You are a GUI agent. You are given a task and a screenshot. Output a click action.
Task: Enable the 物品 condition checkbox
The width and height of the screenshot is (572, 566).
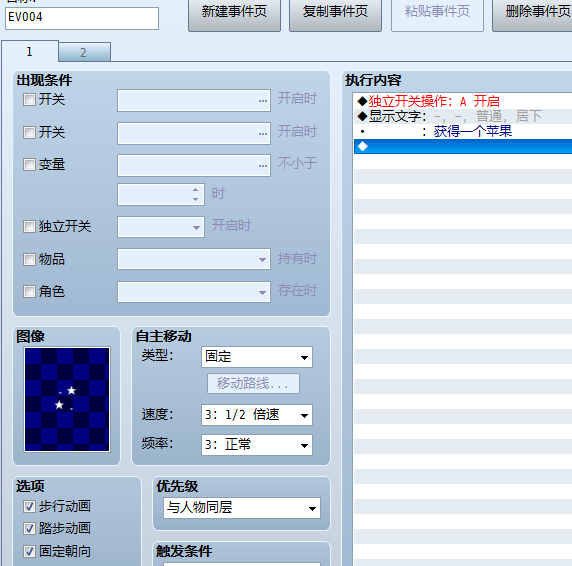29,259
